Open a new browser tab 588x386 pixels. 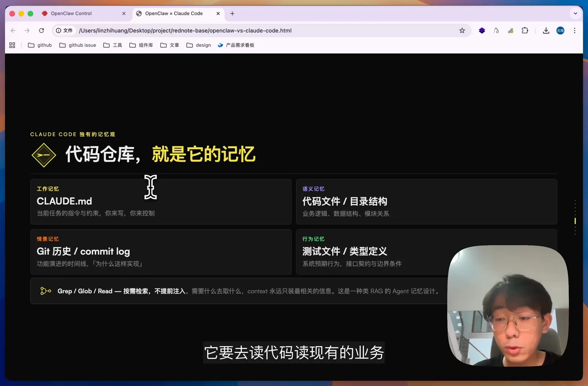232,14
